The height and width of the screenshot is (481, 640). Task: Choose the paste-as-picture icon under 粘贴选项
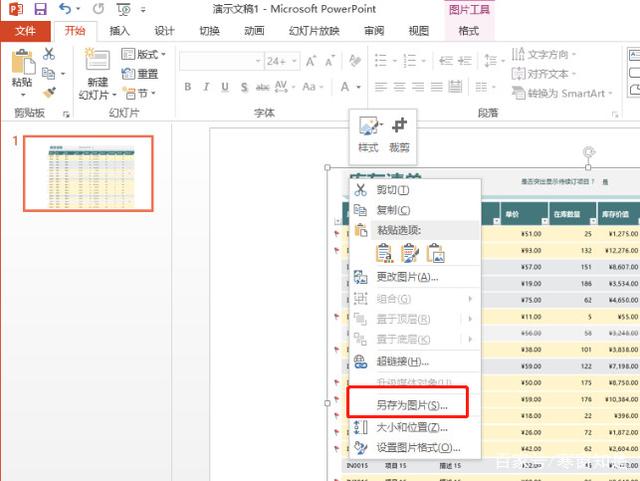tap(435, 253)
